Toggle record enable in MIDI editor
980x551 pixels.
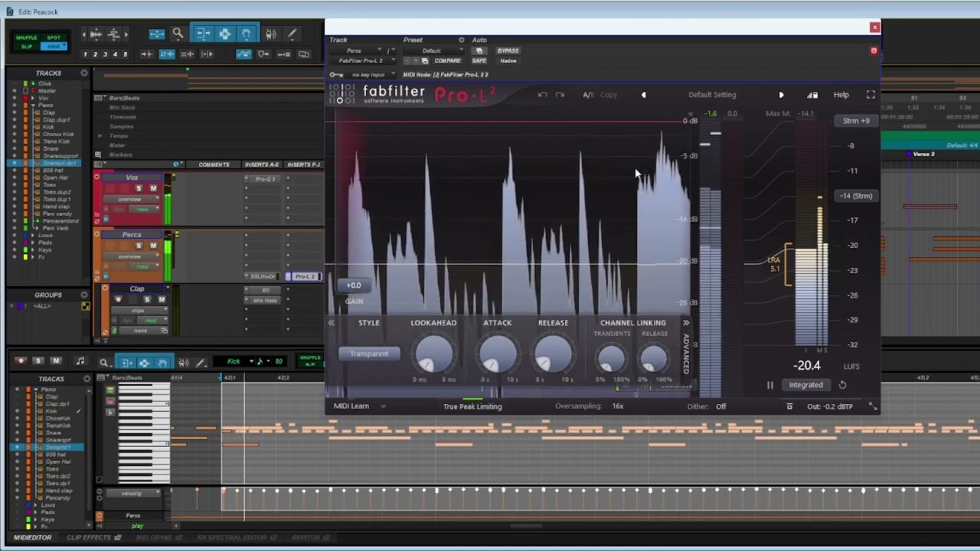(x=21, y=361)
